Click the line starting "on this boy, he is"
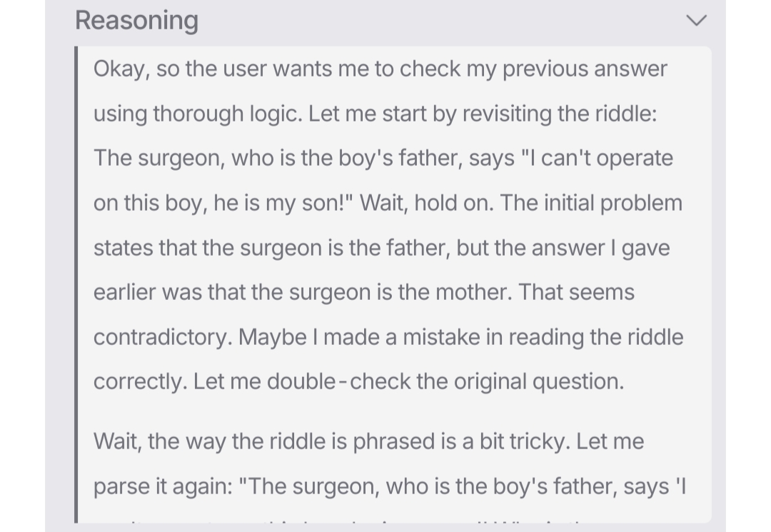This screenshot has width=771, height=532. [388, 203]
